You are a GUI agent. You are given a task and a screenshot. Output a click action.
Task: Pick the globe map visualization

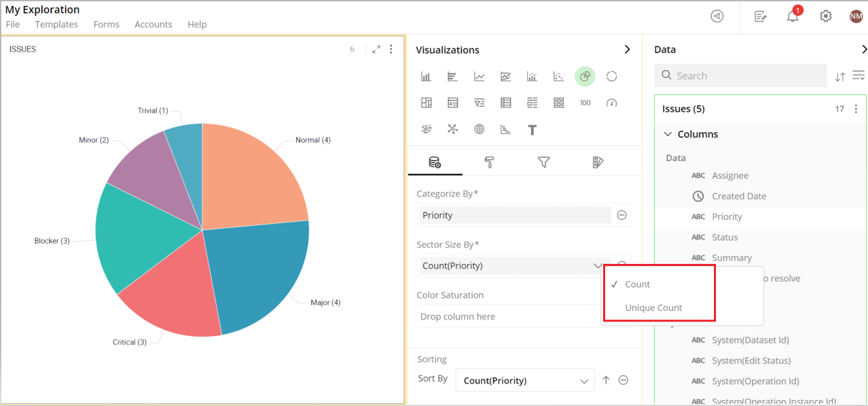point(479,129)
